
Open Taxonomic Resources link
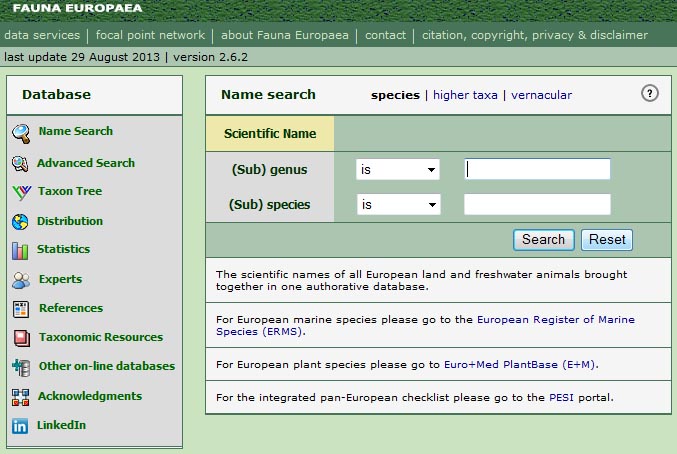(x=101, y=337)
